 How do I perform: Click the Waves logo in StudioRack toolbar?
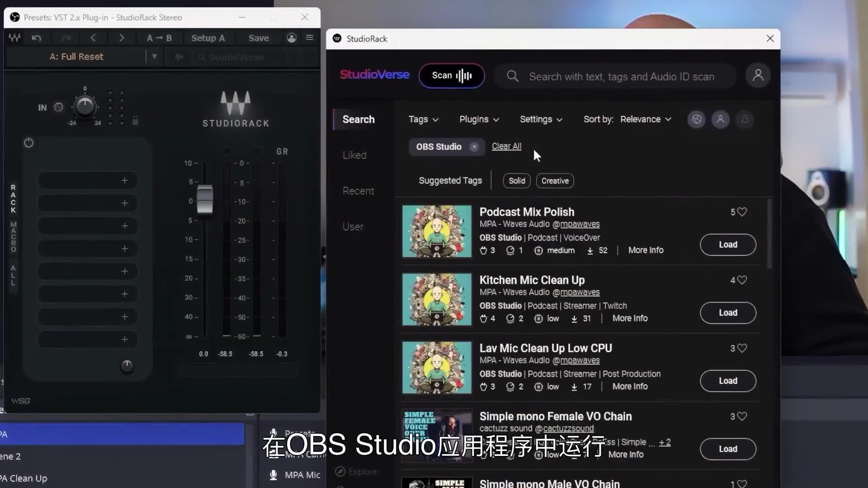click(14, 38)
